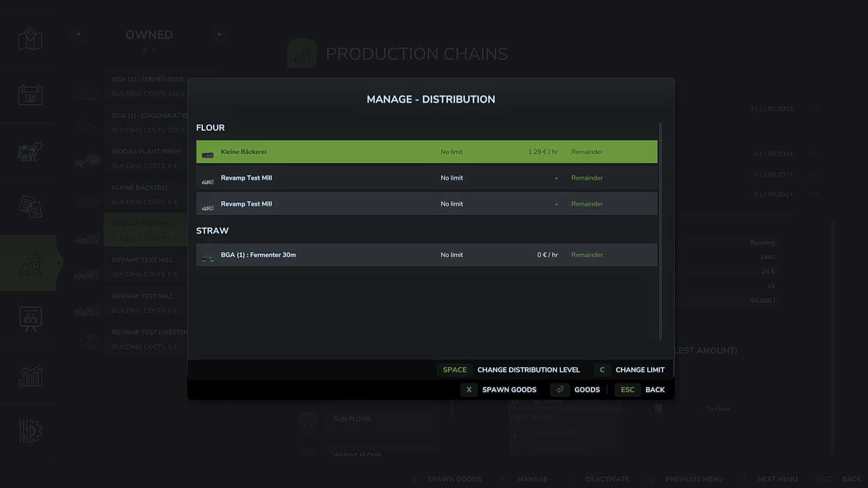The width and height of the screenshot is (868, 488).
Task: Click the C Change Limit button
Action: (x=629, y=370)
